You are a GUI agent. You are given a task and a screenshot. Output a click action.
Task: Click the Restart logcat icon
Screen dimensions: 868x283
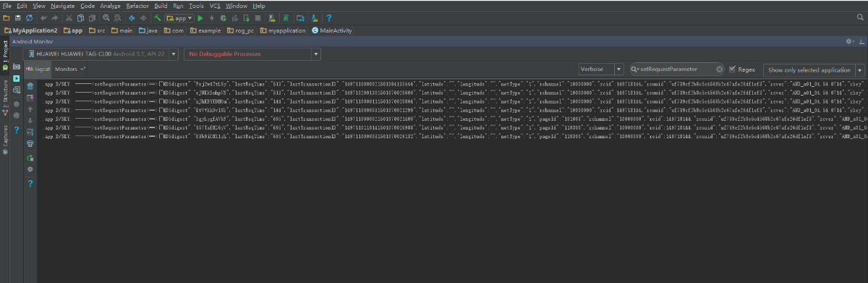tap(30, 157)
